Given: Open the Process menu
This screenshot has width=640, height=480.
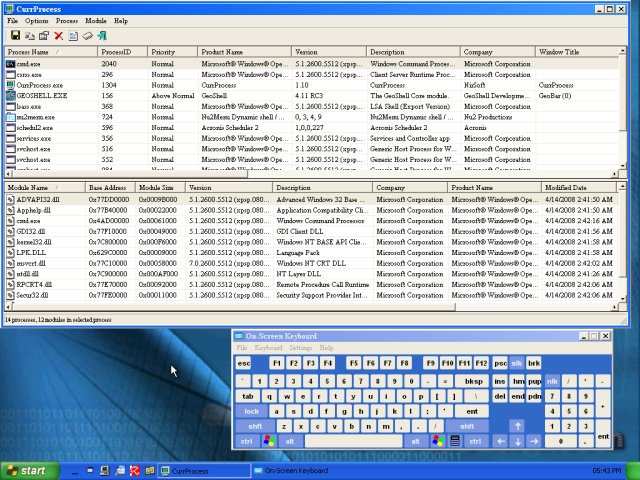Looking at the screenshot, I should click(67, 21).
